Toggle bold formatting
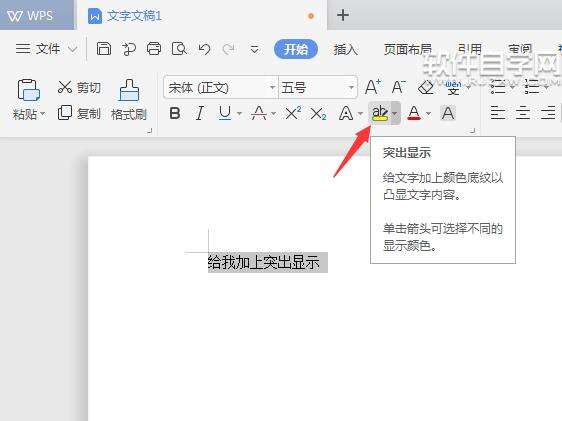Viewport: 562px width, 421px height. click(175, 113)
